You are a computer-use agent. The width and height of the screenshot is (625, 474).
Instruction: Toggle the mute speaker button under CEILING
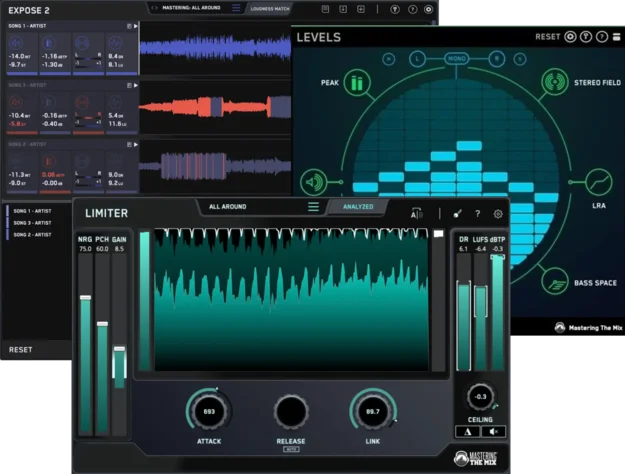pyautogui.click(x=493, y=432)
